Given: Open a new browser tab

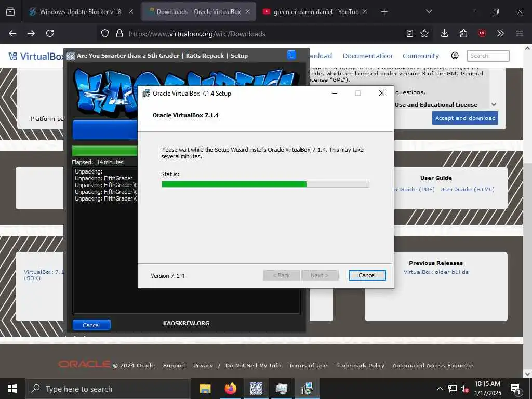Looking at the screenshot, I should 384,12.
